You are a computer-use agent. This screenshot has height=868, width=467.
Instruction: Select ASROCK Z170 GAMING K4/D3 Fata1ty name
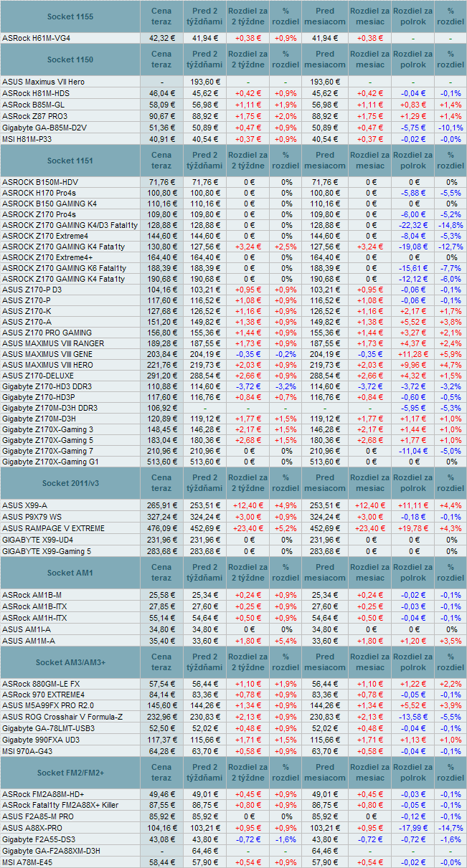click(x=70, y=226)
